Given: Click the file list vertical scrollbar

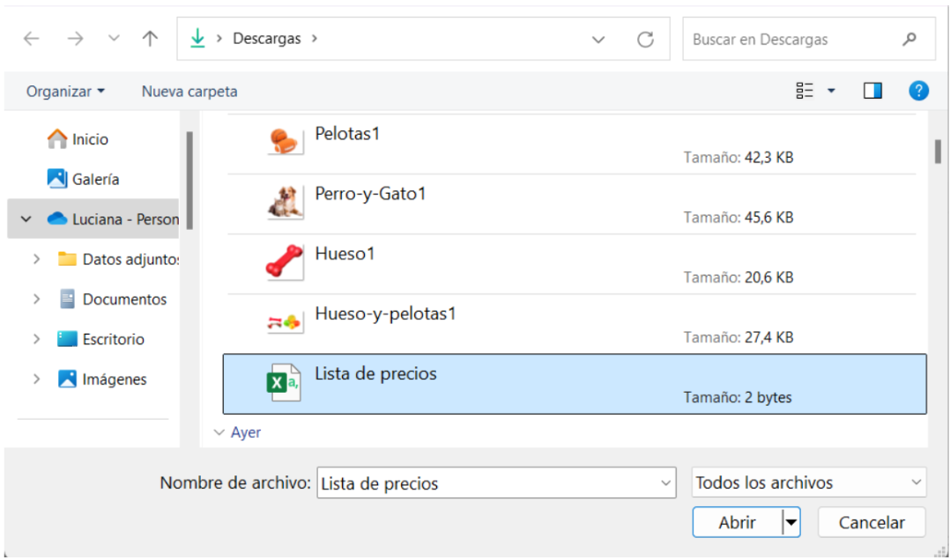Looking at the screenshot, I should click(938, 151).
